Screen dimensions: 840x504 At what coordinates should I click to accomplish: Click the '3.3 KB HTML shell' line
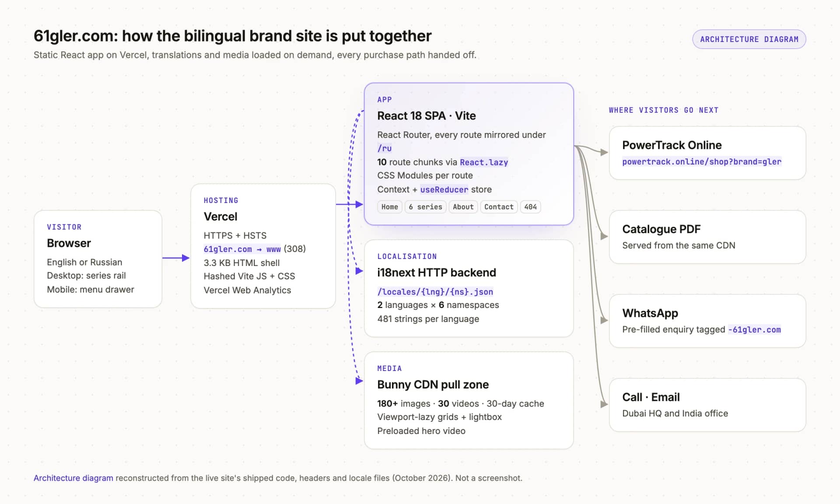(241, 263)
